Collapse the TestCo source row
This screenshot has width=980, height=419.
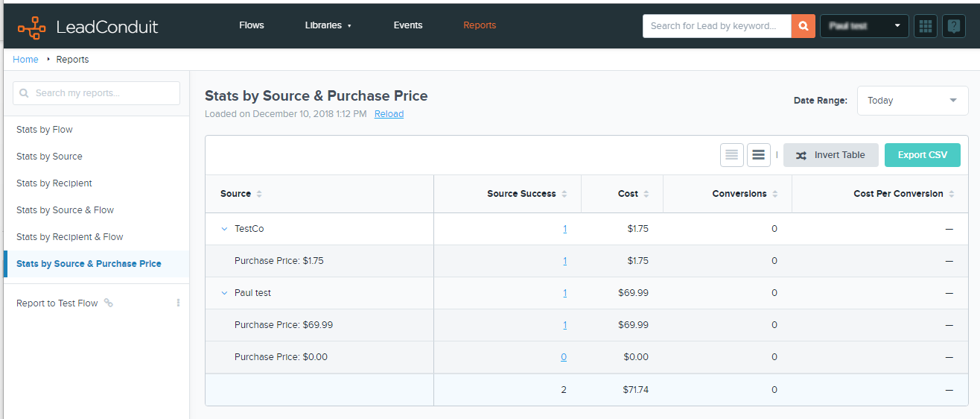224,229
